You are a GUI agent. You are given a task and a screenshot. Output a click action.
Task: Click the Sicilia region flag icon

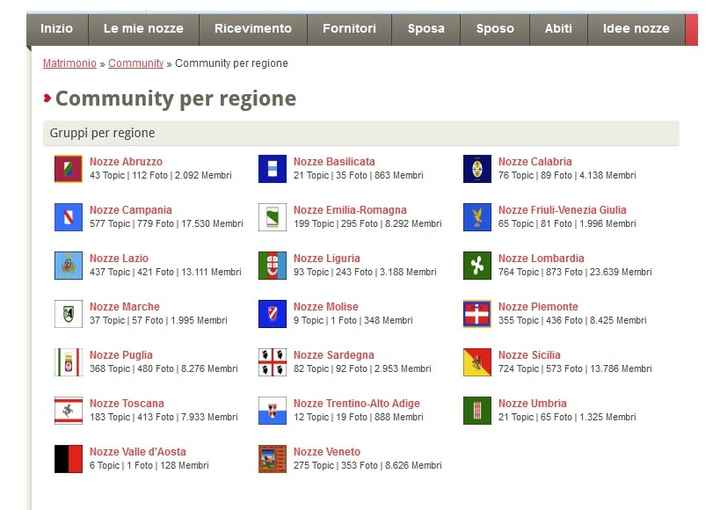click(477, 362)
